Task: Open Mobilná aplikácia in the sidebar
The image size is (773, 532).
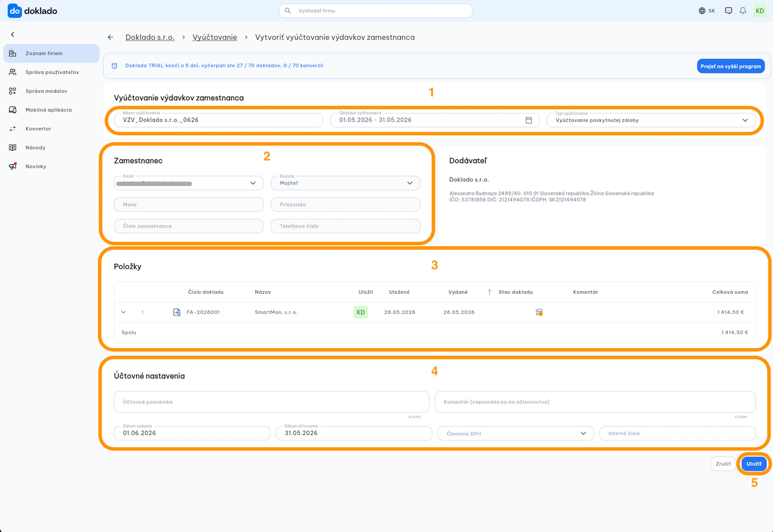Action: coord(51,110)
